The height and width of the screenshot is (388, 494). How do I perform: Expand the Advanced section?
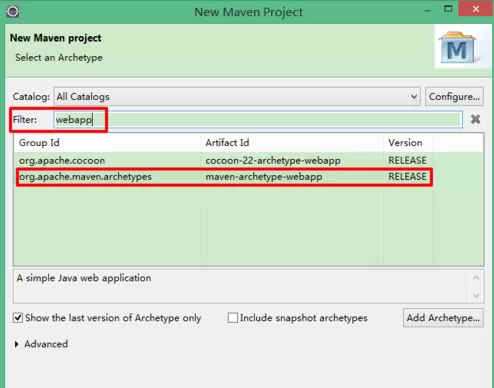click(x=17, y=344)
